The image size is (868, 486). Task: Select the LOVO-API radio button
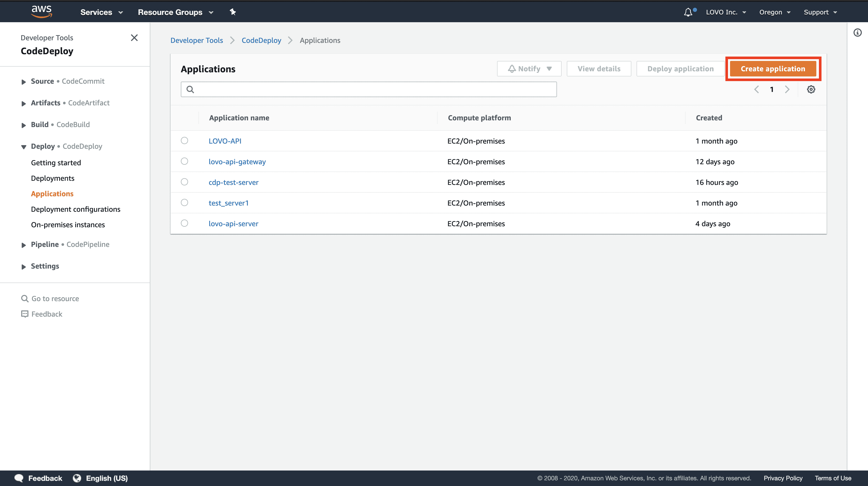(184, 140)
